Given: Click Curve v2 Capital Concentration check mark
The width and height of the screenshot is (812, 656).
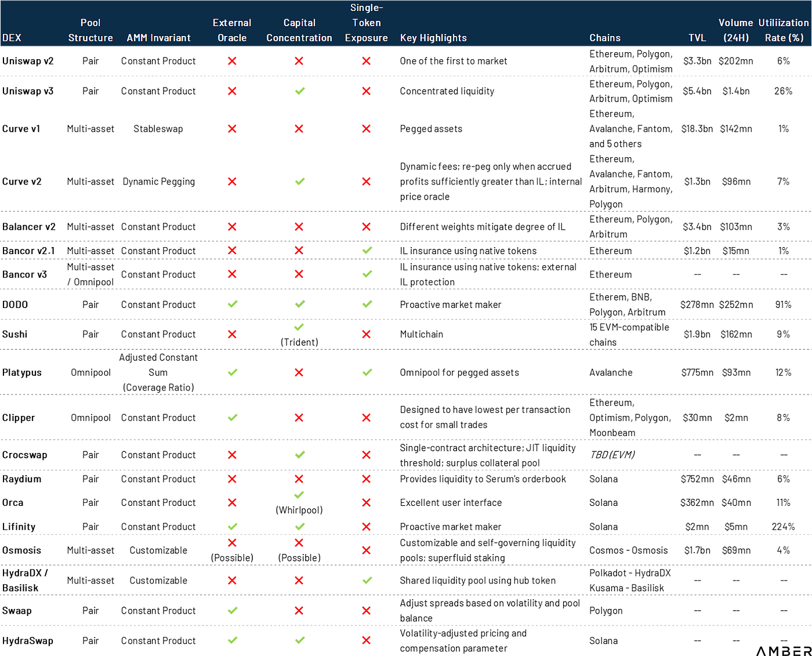Looking at the screenshot, I should tap(299, 182).
